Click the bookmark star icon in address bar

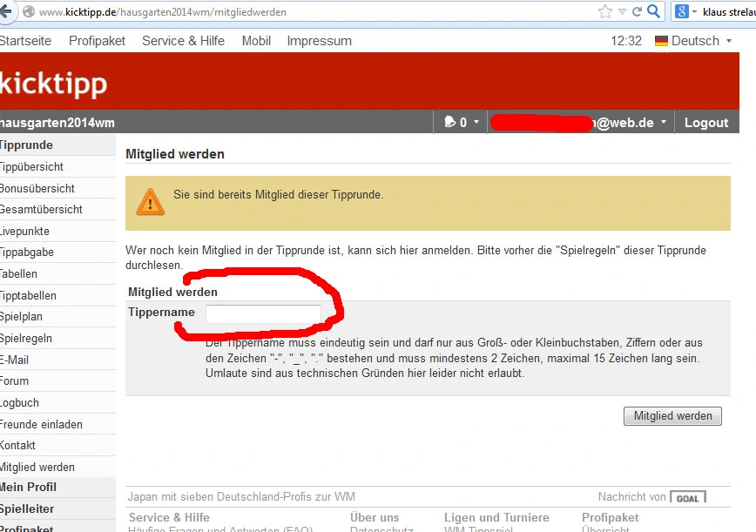[x=605, y=12]
